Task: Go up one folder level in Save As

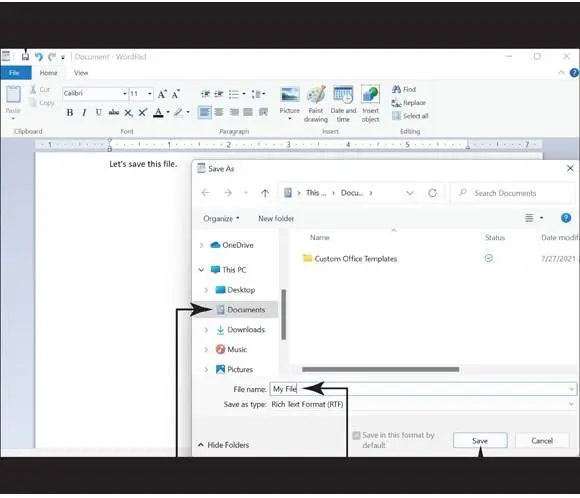Action: coord(265,193)
